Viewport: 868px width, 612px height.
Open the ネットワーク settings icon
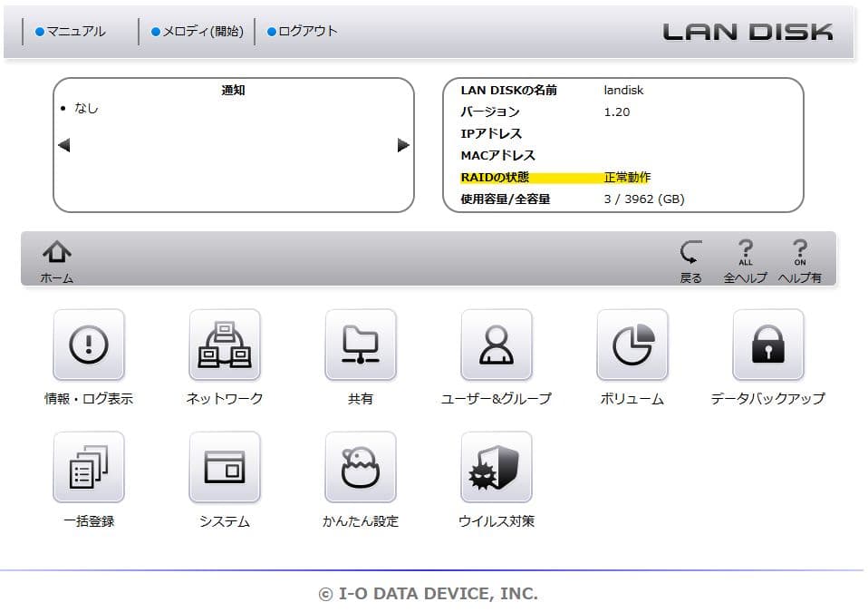coord(224,345)
